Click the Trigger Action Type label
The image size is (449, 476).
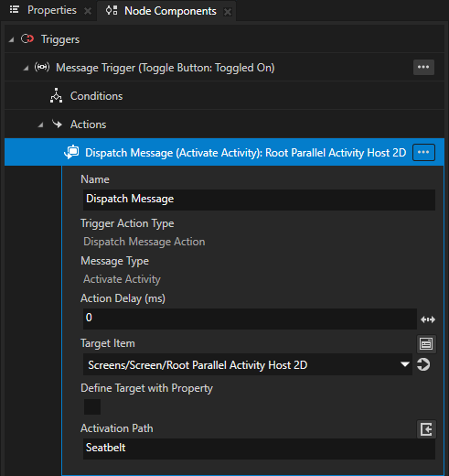127,223
